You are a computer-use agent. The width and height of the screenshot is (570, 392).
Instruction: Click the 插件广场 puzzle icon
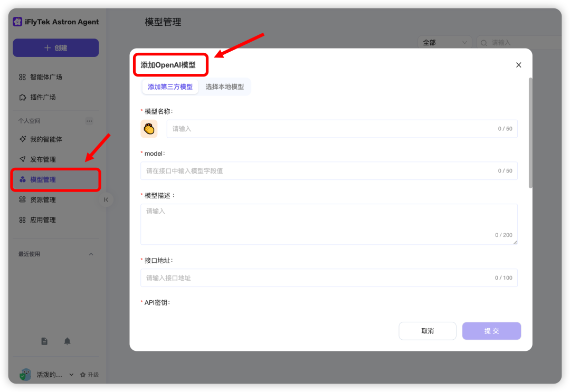pyautogui.click(x=23, y=97)
